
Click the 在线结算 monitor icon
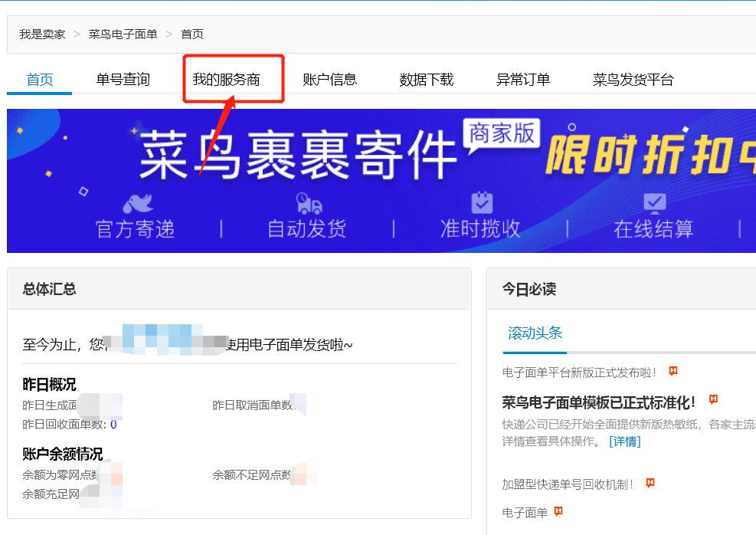pyautogui.click(x=655, y=204)
